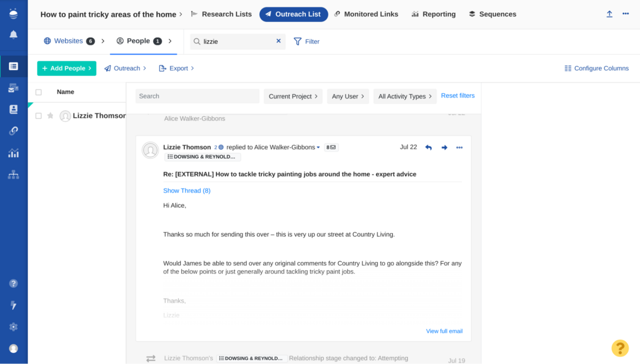Click the notifications bell icon in sidebar
This screenshot has width=640, height=364.
[13, 35]
